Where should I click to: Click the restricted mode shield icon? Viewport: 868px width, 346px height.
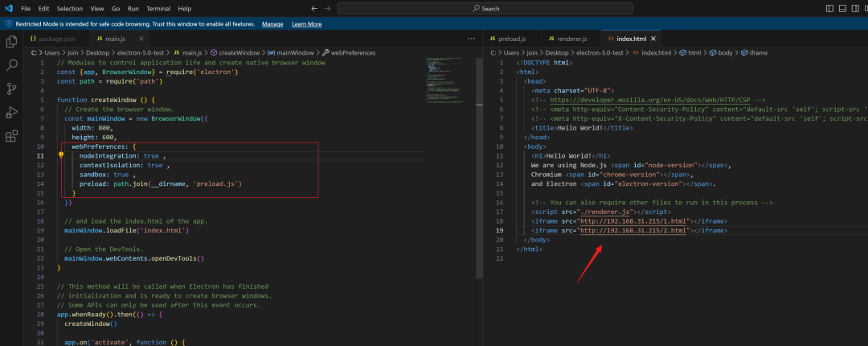9,24
